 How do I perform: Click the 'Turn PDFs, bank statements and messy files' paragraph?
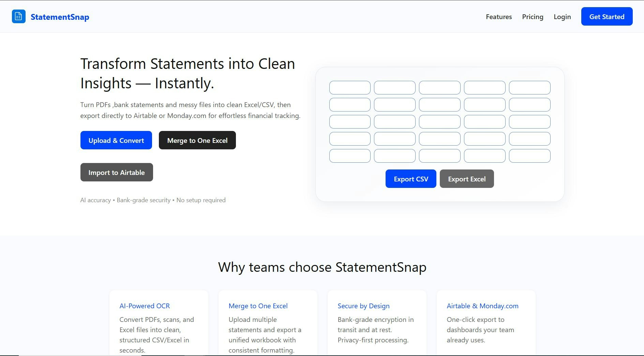click(x=190, y=110)
